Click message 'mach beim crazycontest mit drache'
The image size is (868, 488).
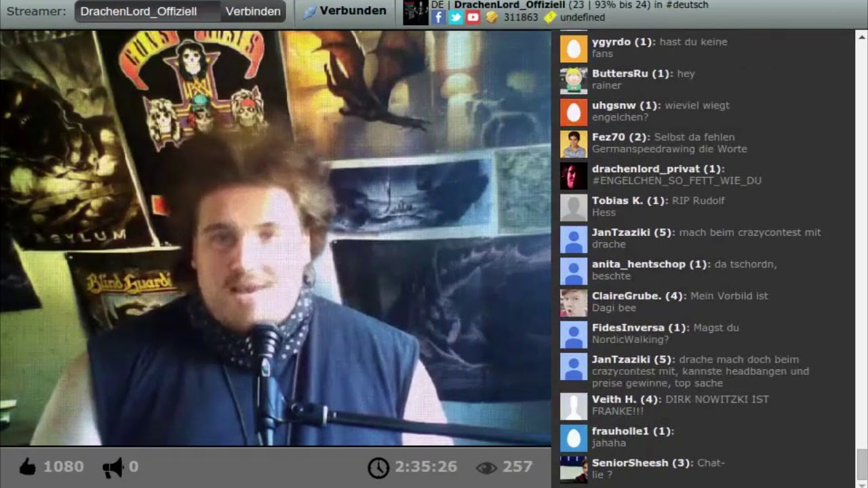706,238
